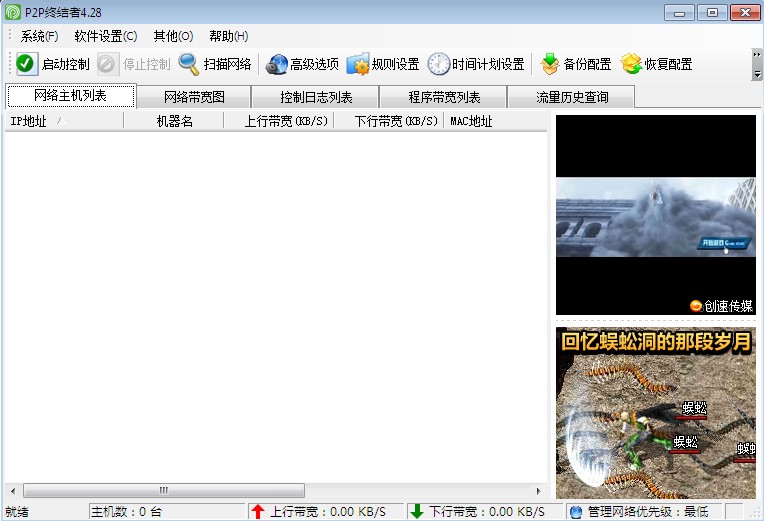Close the P2P终结者 window
The width and height of the screenshot is (764, 521).
tap(745, 12)
